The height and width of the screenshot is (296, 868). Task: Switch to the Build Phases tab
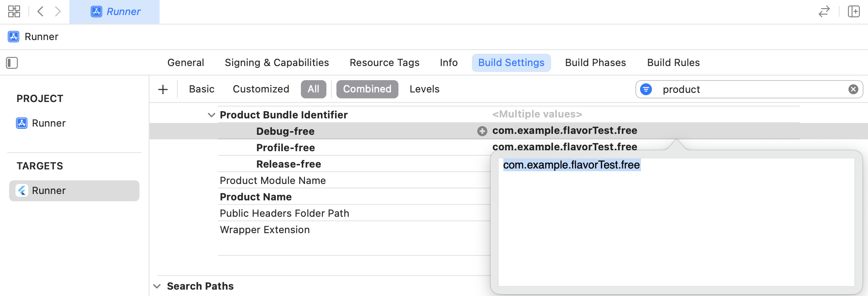click(595, 63)
